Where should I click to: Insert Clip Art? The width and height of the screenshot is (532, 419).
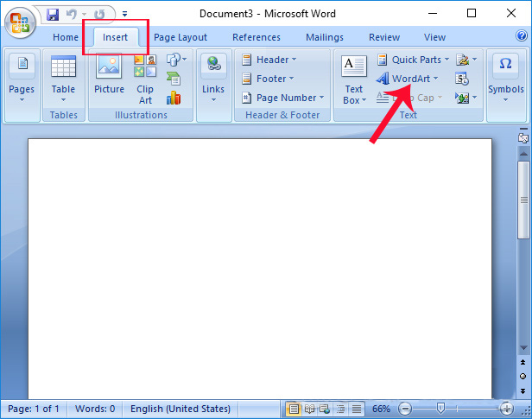click(x=145, y=79)
